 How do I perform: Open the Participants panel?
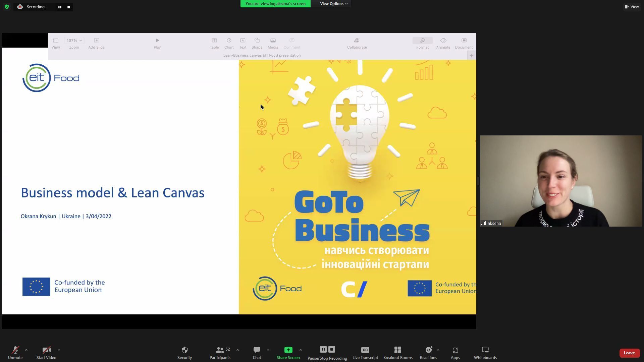click(x=220, y=353)
